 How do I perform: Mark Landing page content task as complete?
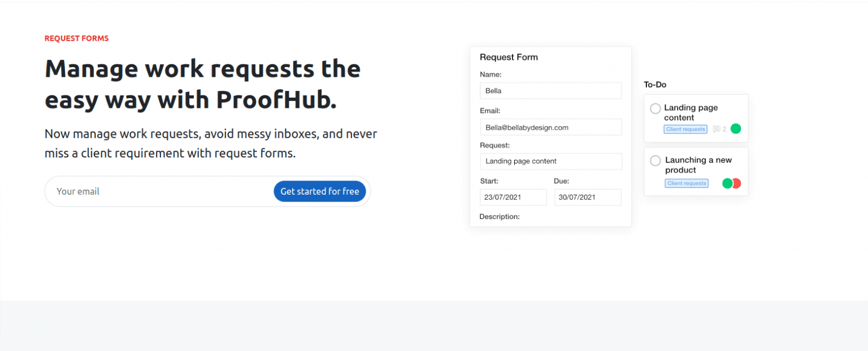(x=656, y=108)
